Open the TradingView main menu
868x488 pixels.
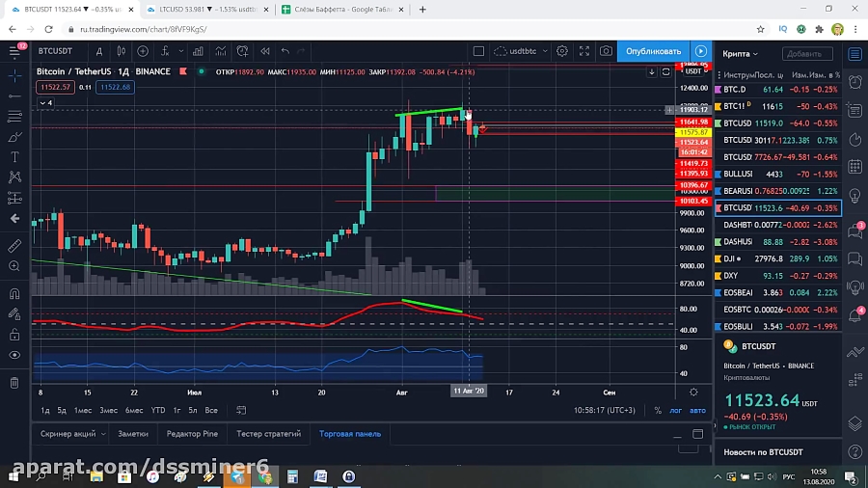pyautogui.click(x=14, y=51)
